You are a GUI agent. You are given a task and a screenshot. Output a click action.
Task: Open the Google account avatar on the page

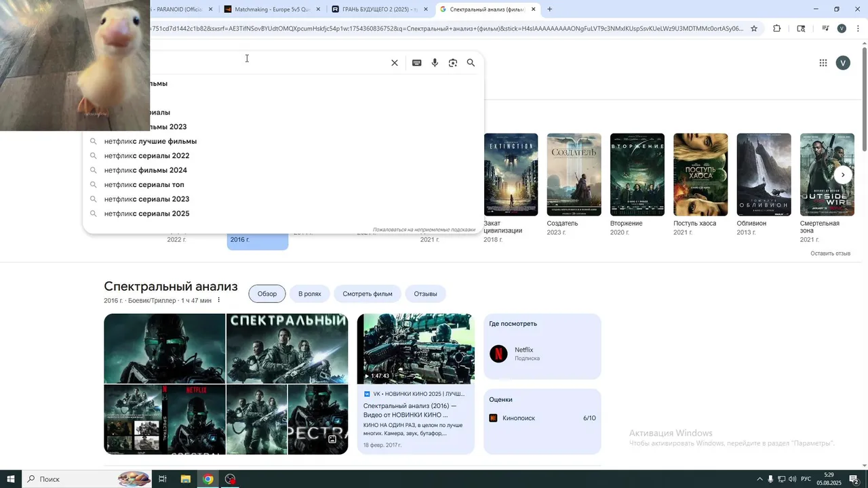[843, 63]
